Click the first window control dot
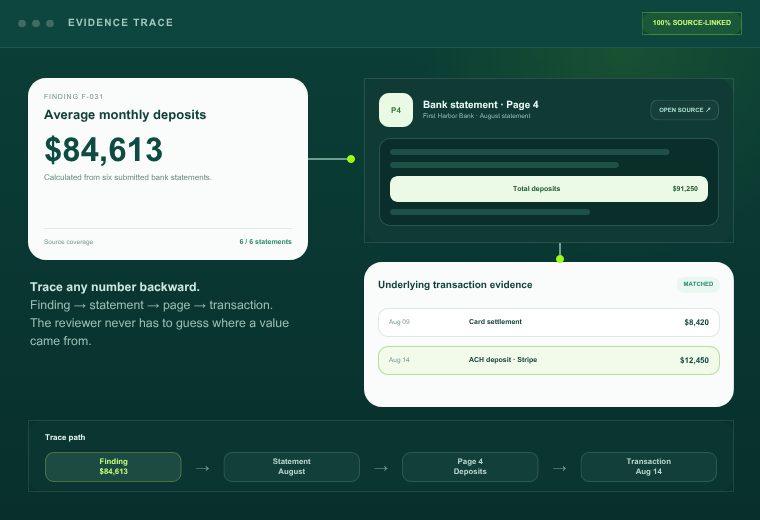The height and width of the screenshot is (520, 760). 22,23
